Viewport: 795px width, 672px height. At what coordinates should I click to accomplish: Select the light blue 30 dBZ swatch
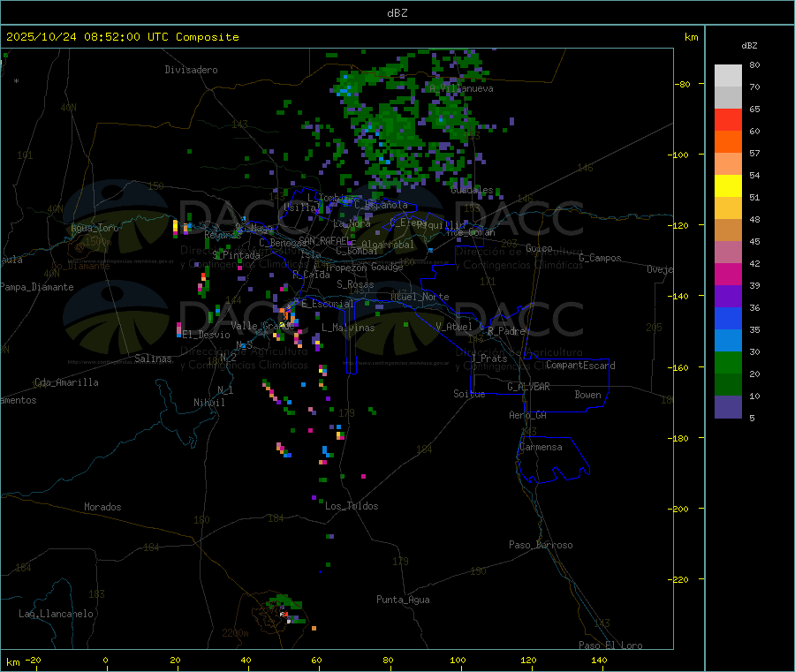[x=728, y=341]
